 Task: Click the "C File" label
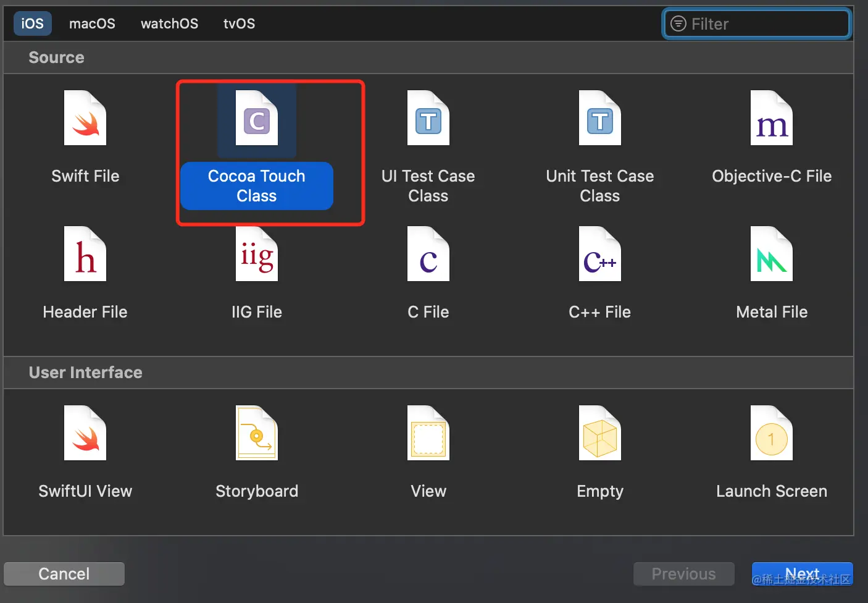click(428, 312)
